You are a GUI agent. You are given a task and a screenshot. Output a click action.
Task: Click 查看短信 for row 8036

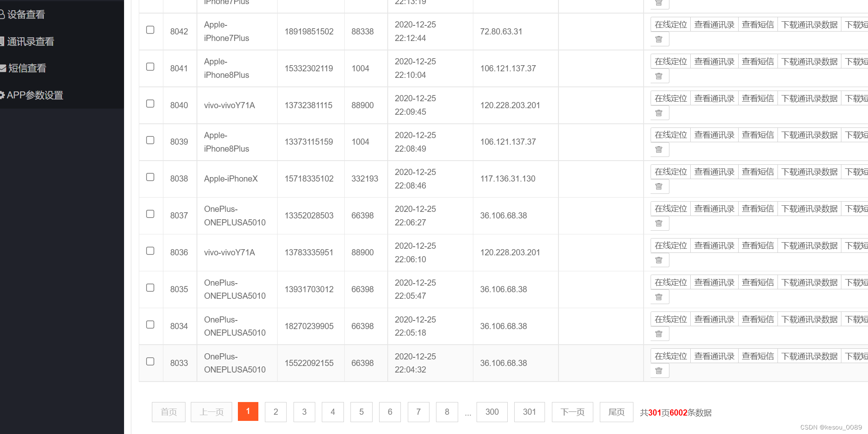pos(758,245)
